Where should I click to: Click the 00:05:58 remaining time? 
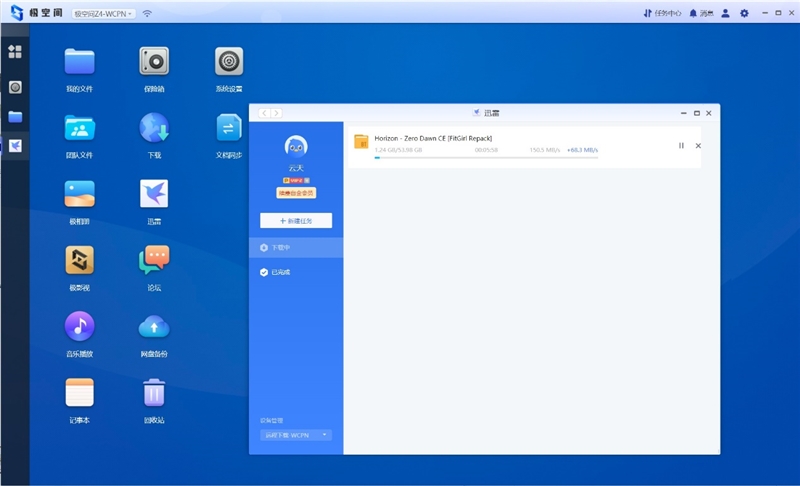pos(486,150)
